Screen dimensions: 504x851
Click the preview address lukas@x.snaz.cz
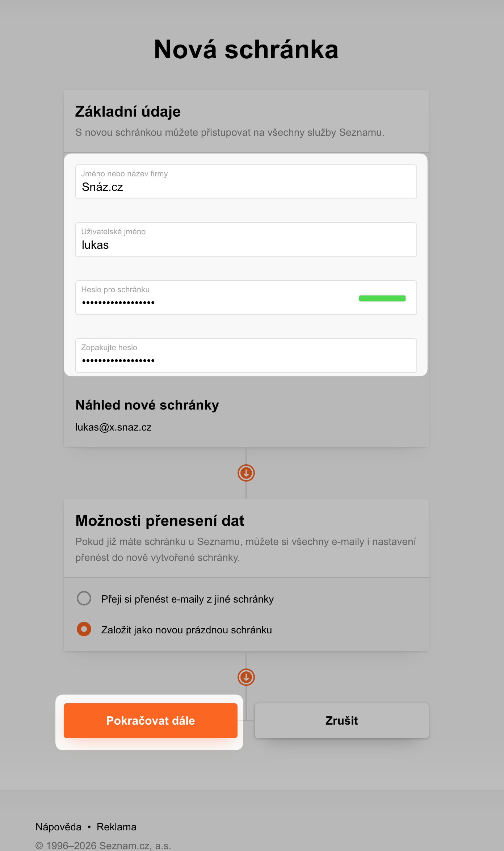[x=113, y=427]
